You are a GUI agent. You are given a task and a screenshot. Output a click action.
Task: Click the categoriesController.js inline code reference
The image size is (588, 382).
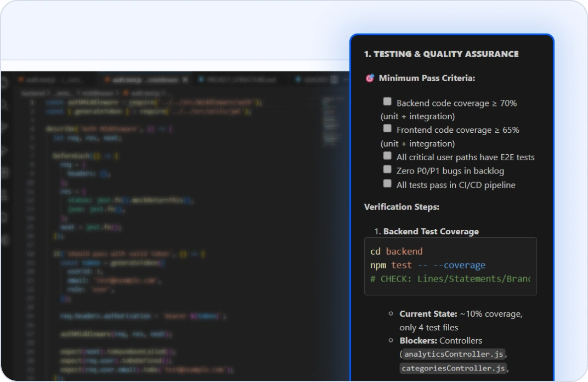pyautogui.click(x=453, y=368)
